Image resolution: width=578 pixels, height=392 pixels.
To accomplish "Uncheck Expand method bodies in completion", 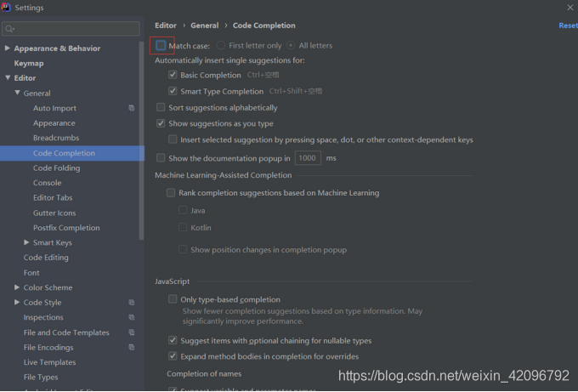I will pyautogui.click(x=173, y=356).
